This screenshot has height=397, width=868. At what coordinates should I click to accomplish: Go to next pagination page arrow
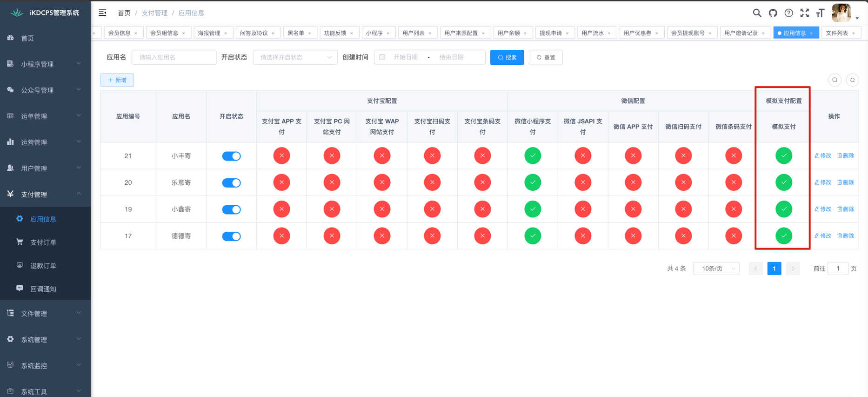click(x=793, y=269)
